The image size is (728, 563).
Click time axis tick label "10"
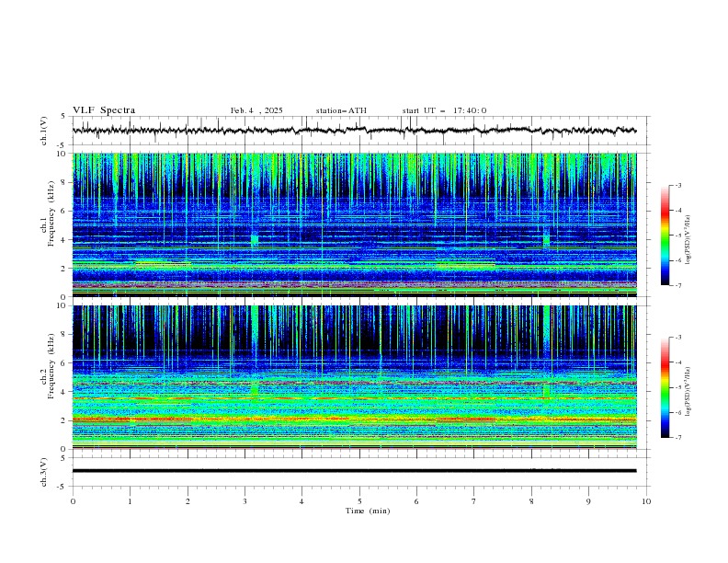pyautogui.click(x=646, y=501)
